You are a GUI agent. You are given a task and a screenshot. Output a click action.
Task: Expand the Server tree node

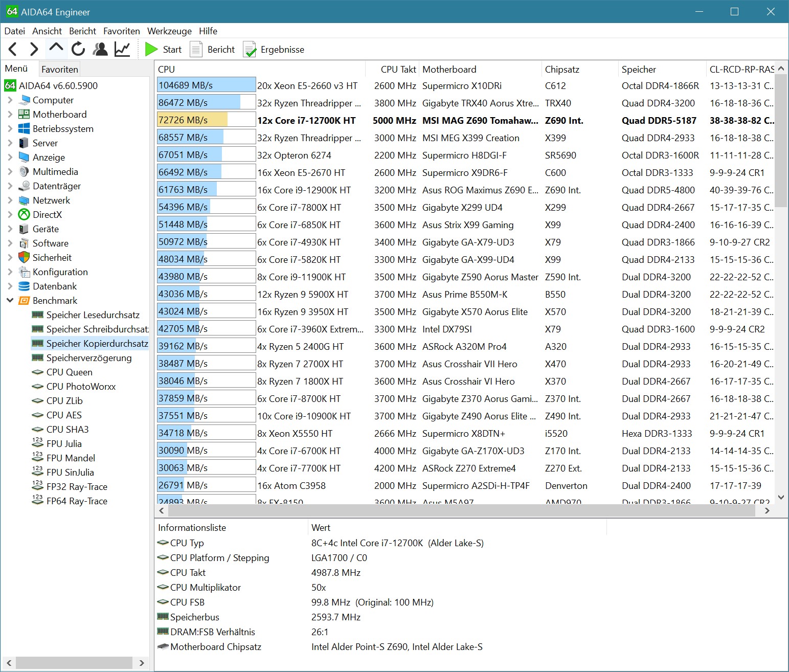click(x=10, y=143)
